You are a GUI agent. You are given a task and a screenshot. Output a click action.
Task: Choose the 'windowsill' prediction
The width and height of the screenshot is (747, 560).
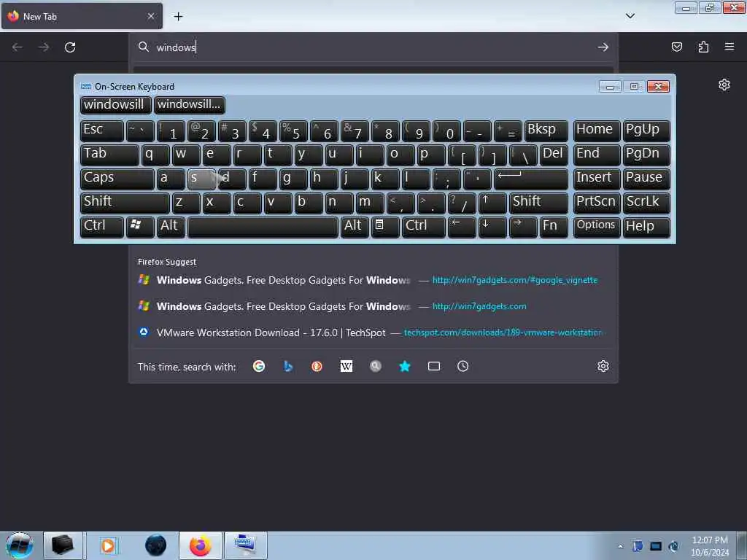[116, 105]
